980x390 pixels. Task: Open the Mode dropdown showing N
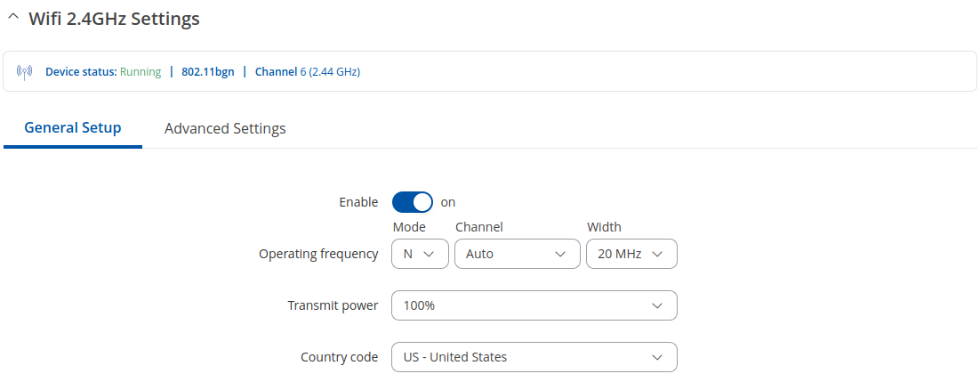(x=420, y=254)
